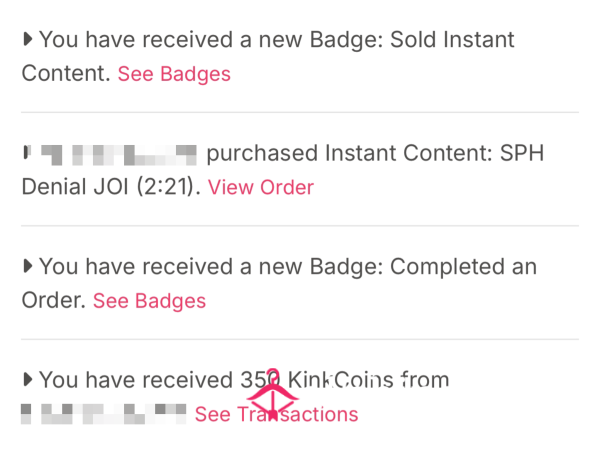Viewport: 600px width, 449px height.
Task: Expand the Sold Instant Content badge notification arrow
Action: coord(28,39)
